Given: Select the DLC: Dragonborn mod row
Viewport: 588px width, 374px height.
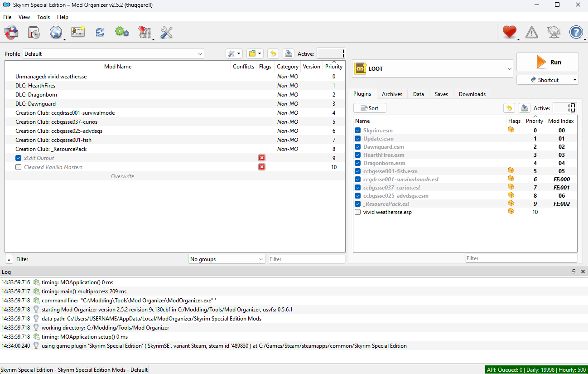Looking at the screenshot, I should coord(175,95).
